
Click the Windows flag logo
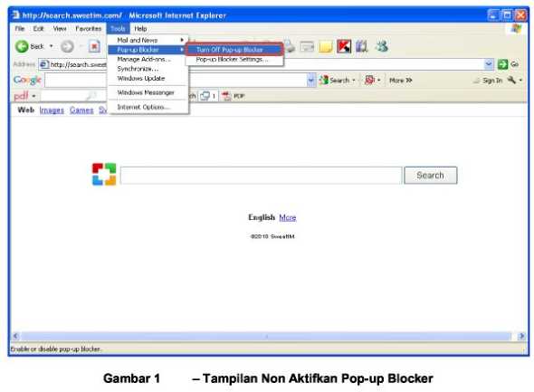point(516,29)
